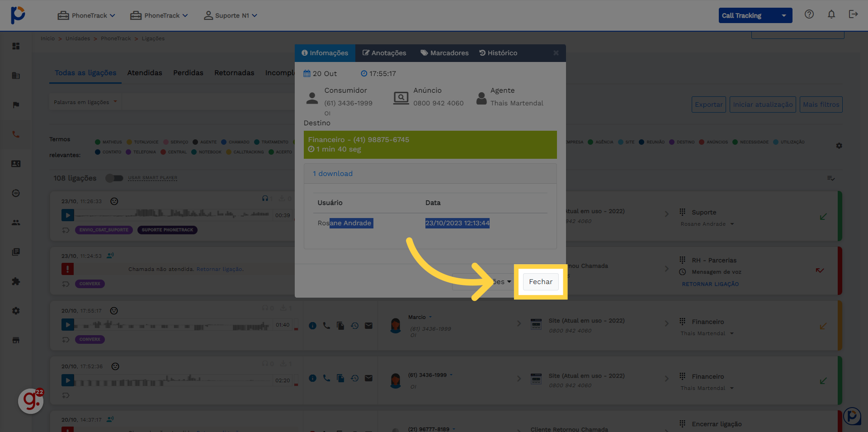Select Todas as ligações tab
The width and height of the screenshot is (868, 432).
click(85, 73)
